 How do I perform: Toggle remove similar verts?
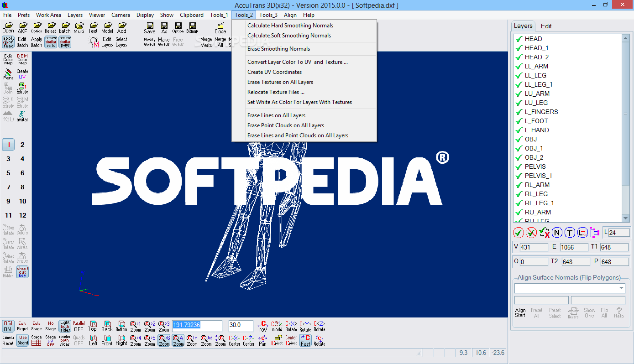[x=51, y=42]
